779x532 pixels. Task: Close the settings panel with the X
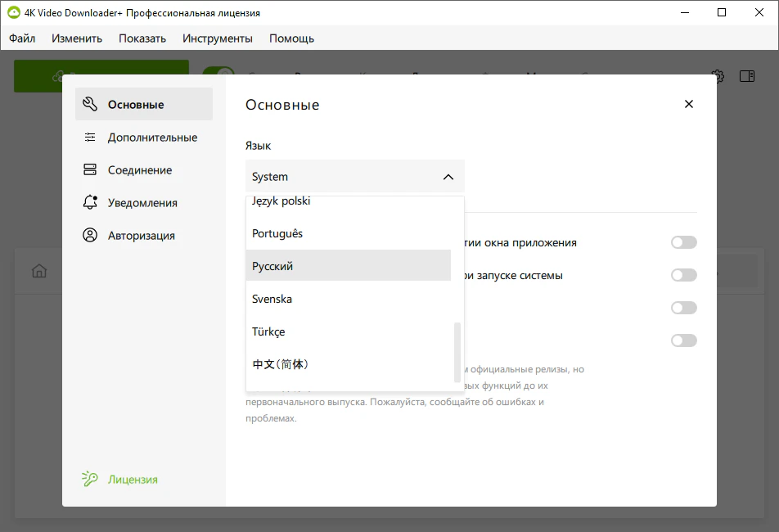[x=688, y=104]
